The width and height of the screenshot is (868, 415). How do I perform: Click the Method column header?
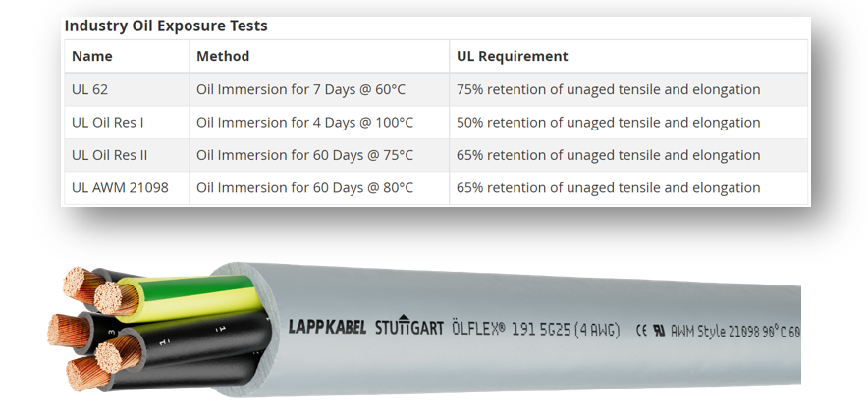click(223, 56)
